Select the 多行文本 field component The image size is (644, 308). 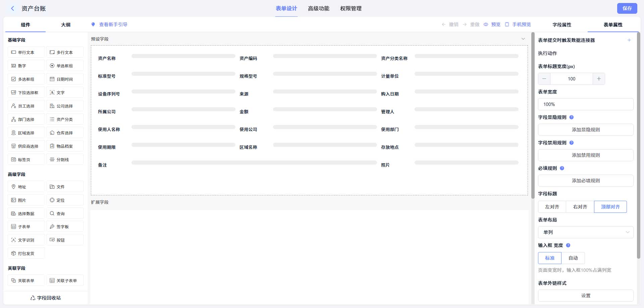point(65,52)
